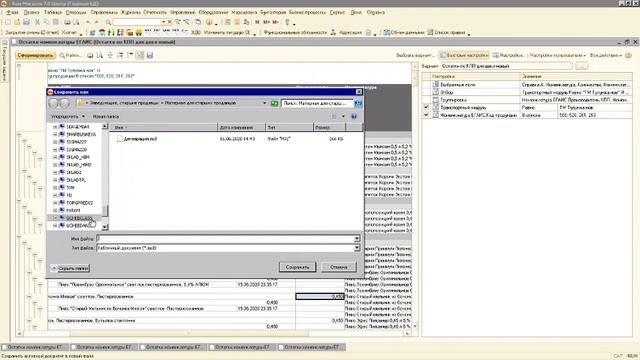Viewport: 640px width, 360px height.
Task: Click the Сохранить button in dialog
Action: pos(298,267)
